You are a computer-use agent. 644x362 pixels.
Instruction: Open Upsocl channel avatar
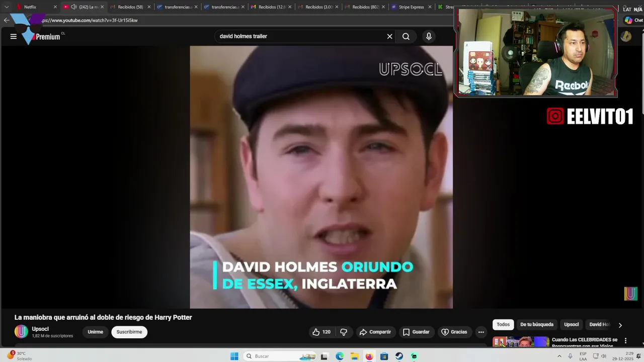21,332
